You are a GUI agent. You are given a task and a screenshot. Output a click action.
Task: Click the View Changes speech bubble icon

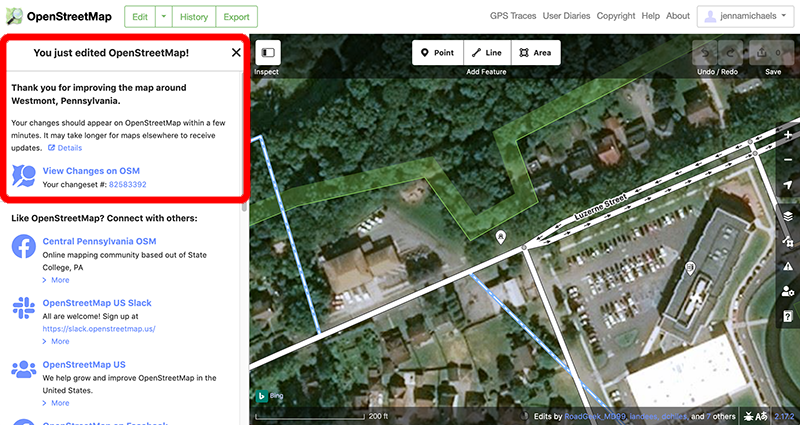tap(23, 177)
